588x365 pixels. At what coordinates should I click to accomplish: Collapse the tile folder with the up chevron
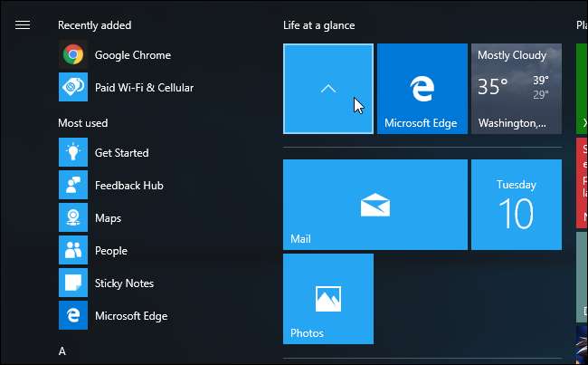tap(328, 89)
